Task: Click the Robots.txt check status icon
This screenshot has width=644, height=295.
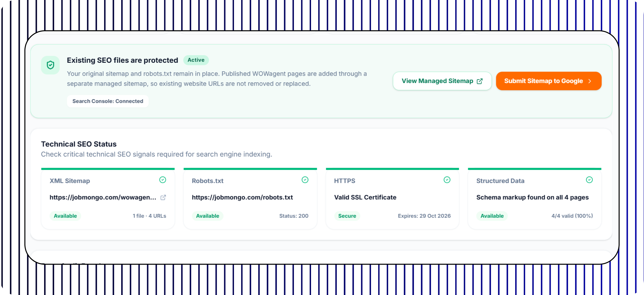Action: pos(305,180)
